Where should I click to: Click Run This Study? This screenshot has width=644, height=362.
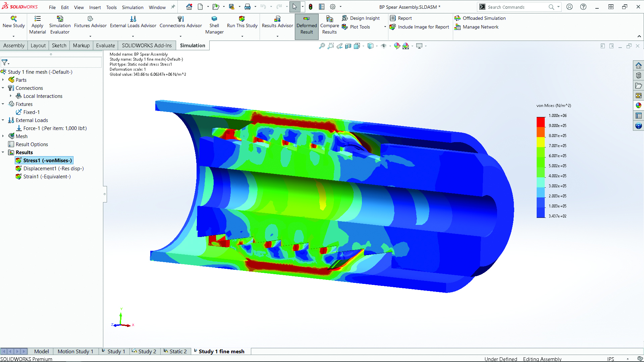pyautogui.click(x=242, y=22)
